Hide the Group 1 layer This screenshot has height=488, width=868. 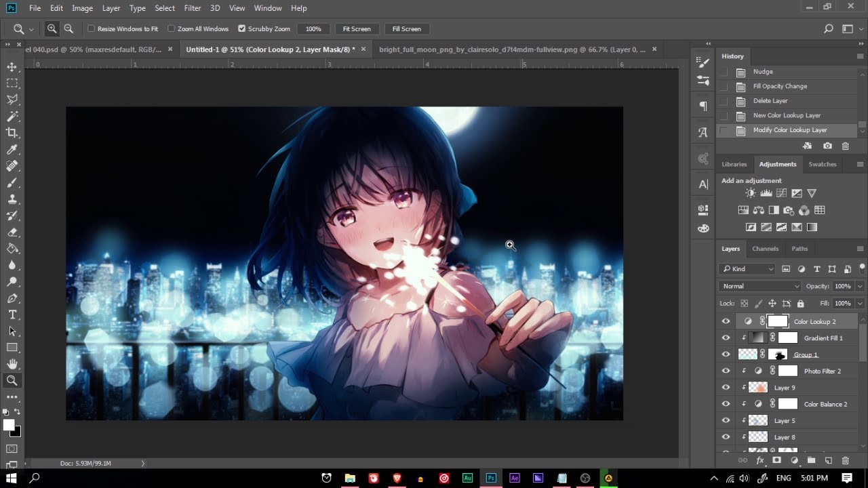[x=726, y=354]
